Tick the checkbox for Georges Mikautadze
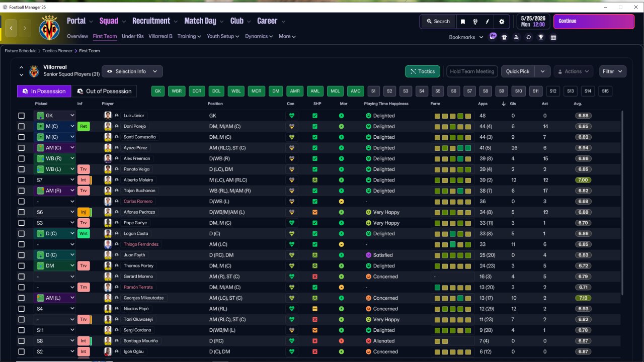Screen dimensions: 644x362 [x=21, y=298]
